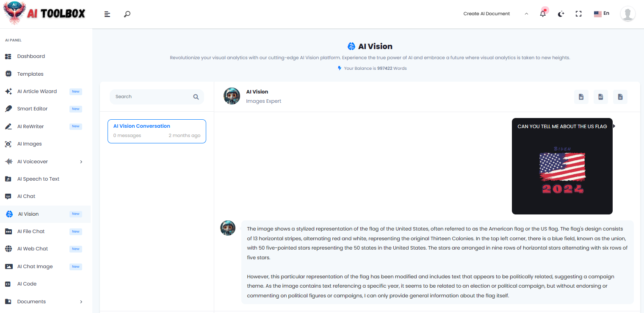Expand the Documents submenu arrow

81,302
